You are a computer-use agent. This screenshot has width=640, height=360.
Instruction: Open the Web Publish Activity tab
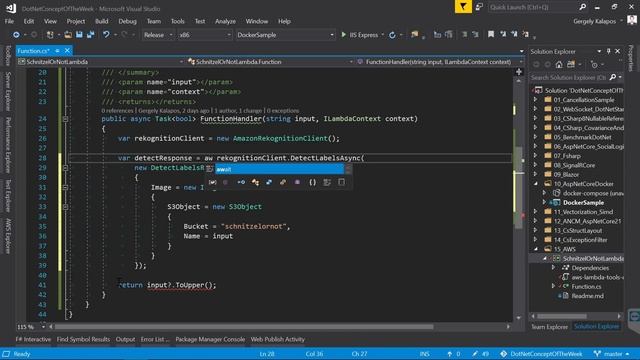[278, 339]
